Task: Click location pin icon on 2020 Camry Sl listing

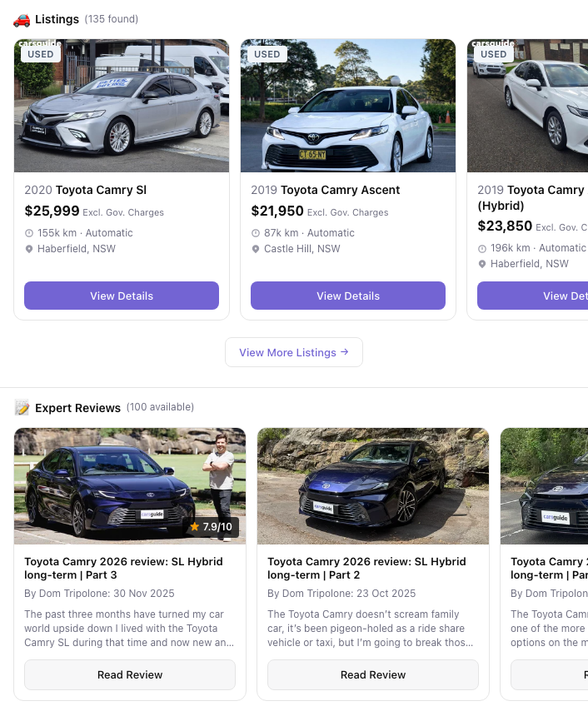Action: [x=29, y=249]
